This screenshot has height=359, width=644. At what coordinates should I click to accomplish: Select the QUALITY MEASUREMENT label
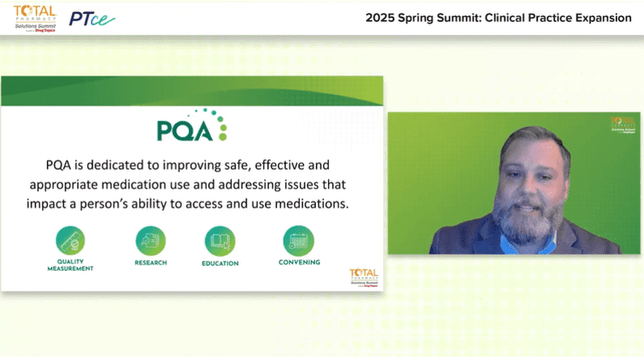(69, 265)
